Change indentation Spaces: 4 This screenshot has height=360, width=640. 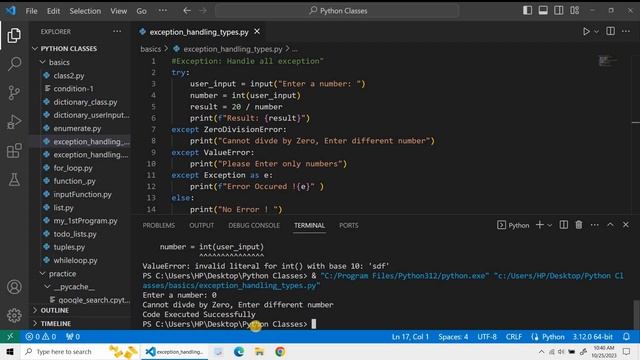click(453, 337)
